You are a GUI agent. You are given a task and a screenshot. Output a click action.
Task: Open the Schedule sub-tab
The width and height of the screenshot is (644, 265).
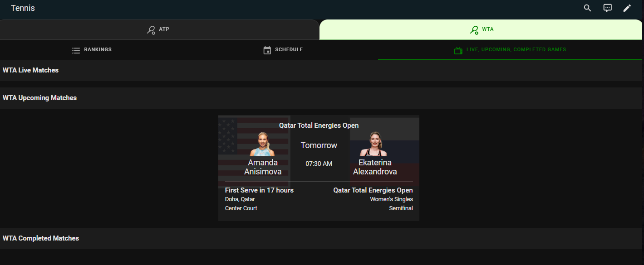tap(283, 50)
